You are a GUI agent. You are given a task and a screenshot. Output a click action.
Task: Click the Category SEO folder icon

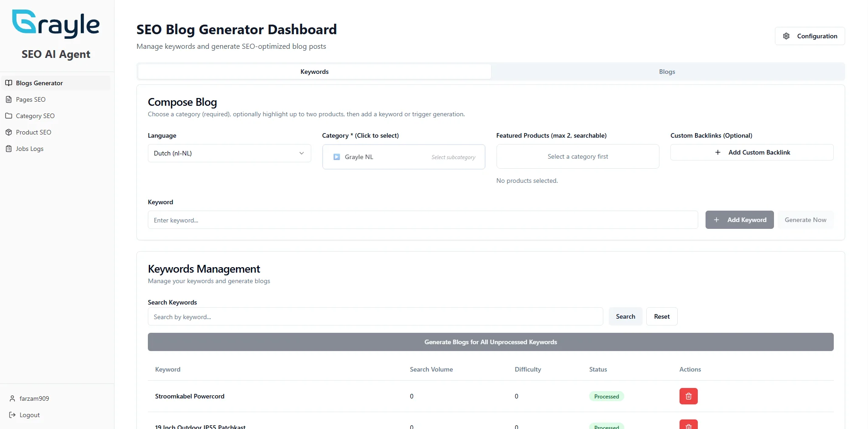[9, 116]
